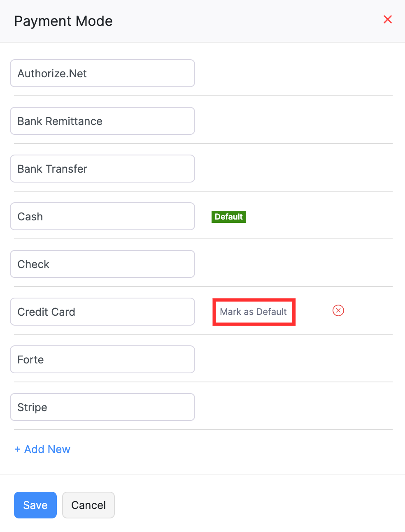Click the Stripe payment mode field
This screenshot has width=405, height=532.
pos(102,407)
